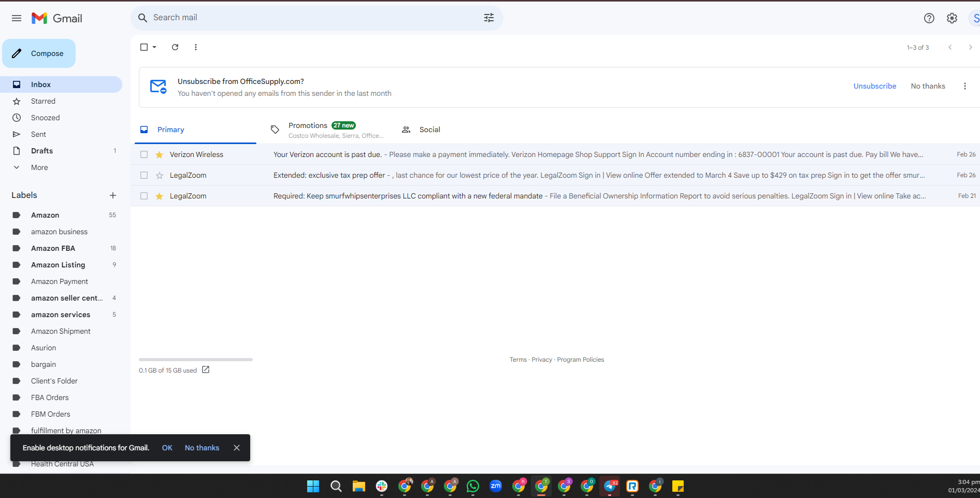Open RingCentral app from taskbar
The image size is (980, 498).
(x=632, y=486)
